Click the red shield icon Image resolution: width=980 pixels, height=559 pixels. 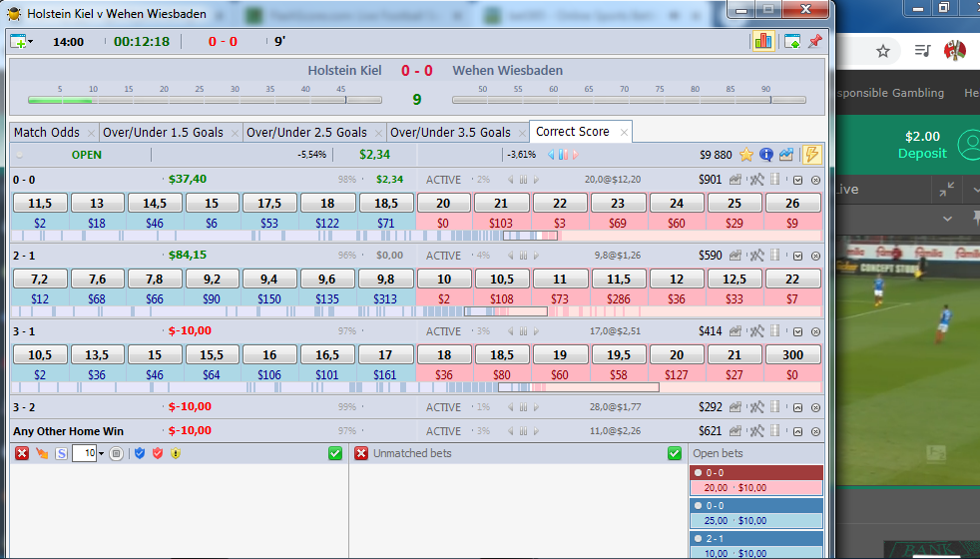(x=158, y=453)
